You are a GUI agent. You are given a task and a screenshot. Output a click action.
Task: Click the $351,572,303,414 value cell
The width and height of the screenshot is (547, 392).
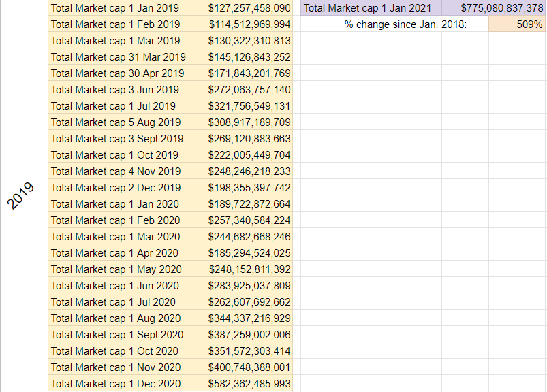pos(240,351)
